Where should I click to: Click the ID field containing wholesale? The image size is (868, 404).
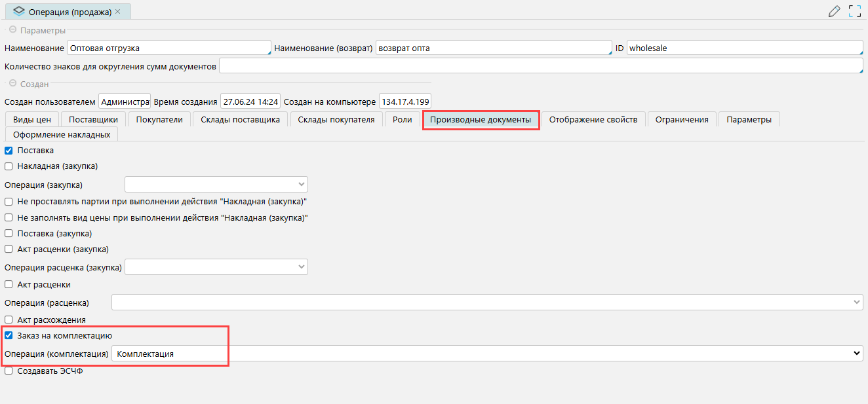click(744, 48)
